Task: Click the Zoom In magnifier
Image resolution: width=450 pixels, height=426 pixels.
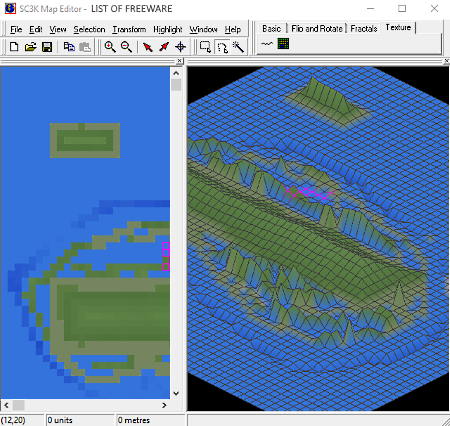Action: tap(110, 47)
